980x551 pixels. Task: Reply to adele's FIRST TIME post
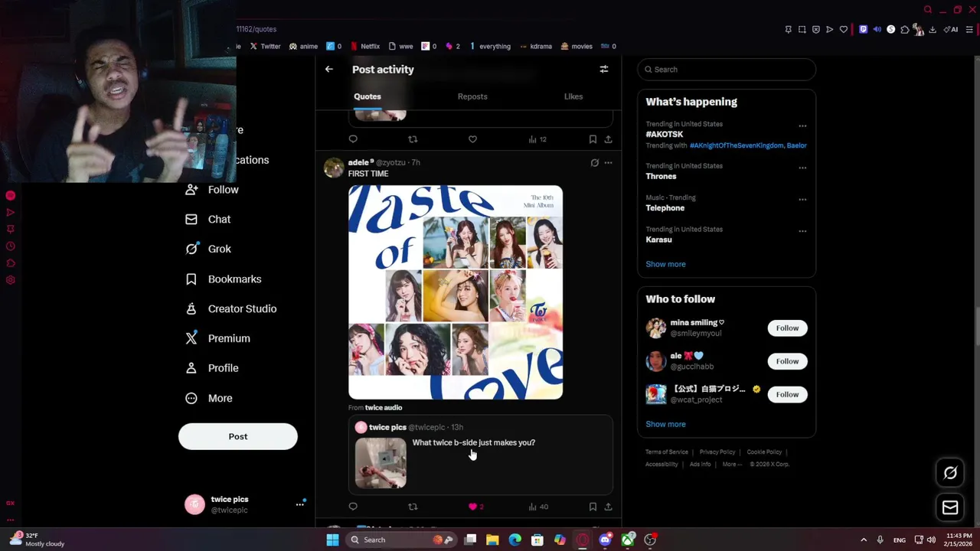click(353, 507)
